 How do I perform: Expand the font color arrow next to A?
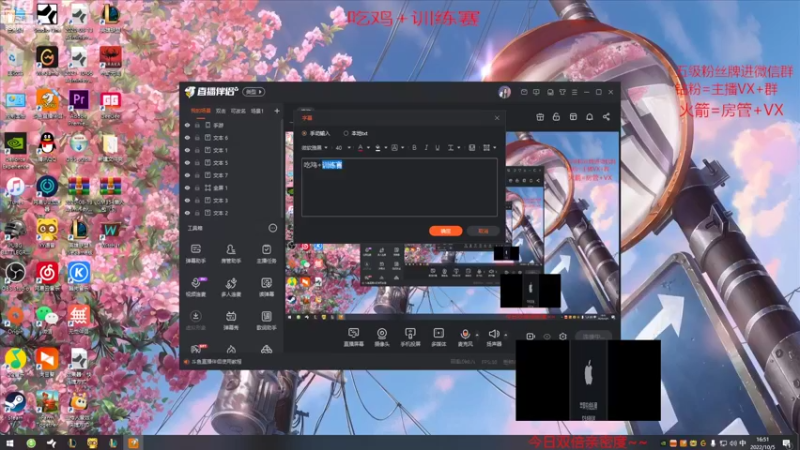click(368, 148)
